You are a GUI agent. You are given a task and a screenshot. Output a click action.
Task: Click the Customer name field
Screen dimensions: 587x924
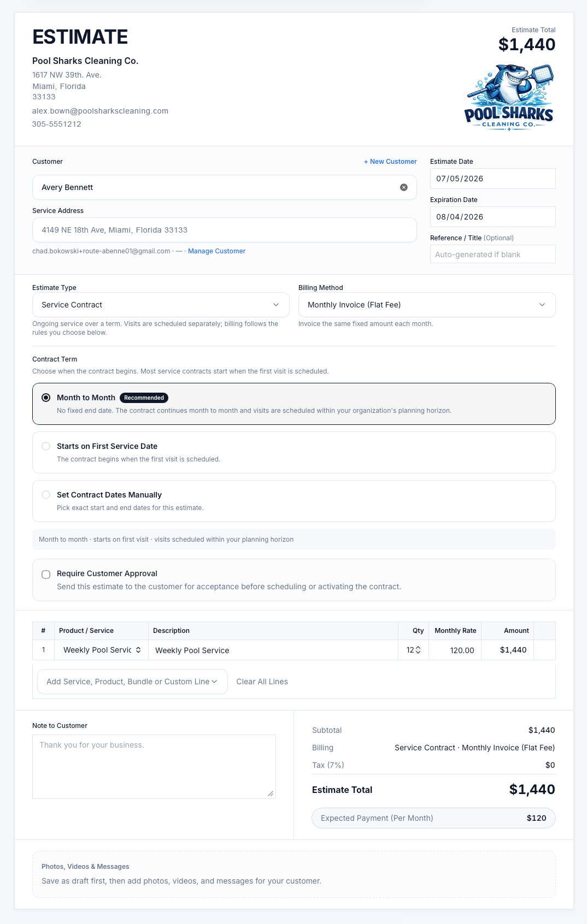click(x=224, y=187)
